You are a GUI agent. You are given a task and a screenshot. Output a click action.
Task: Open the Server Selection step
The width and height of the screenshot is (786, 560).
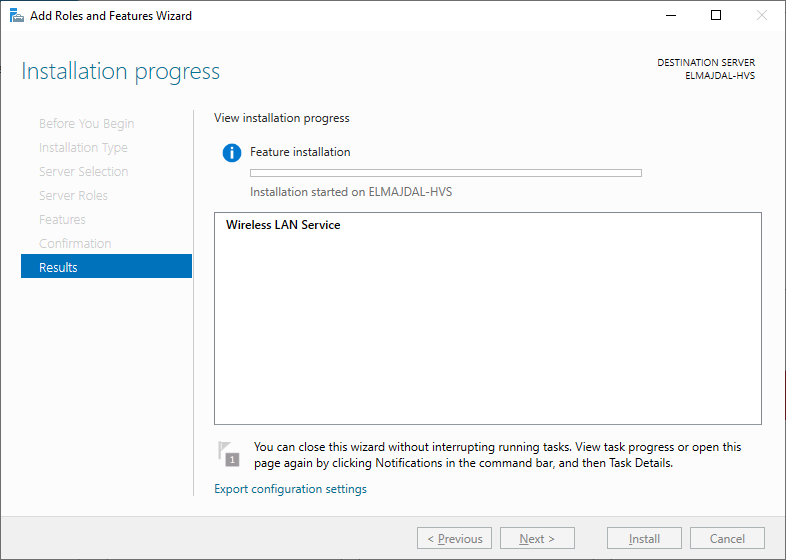pyautogui.click(x=83, y=172)
